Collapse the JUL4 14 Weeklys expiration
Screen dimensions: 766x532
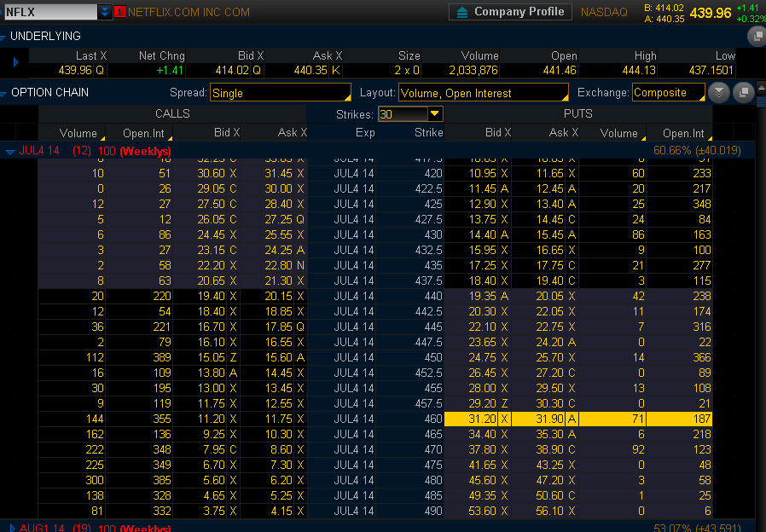click(10, 152)
